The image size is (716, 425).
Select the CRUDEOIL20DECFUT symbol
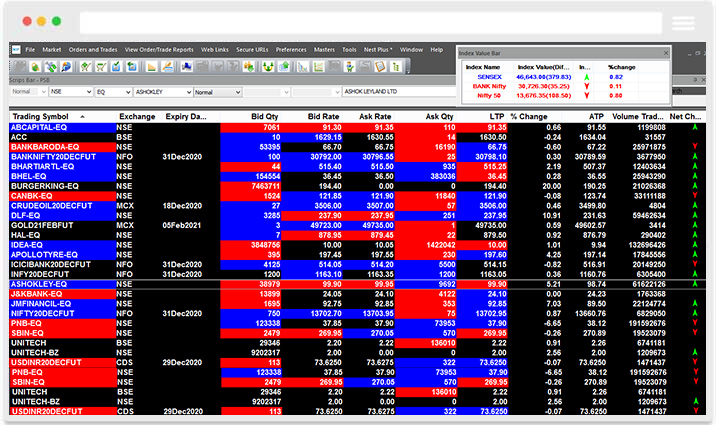click(52, 206)
